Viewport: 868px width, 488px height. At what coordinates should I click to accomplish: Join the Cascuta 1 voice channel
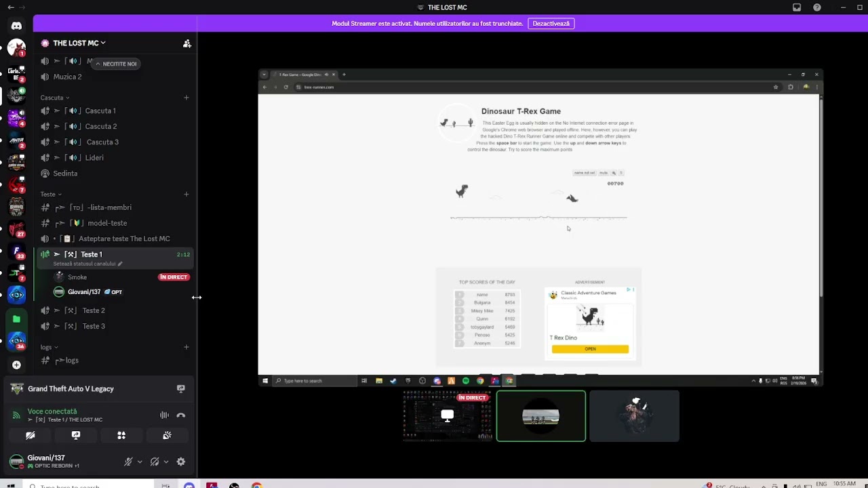click(115, 110)
